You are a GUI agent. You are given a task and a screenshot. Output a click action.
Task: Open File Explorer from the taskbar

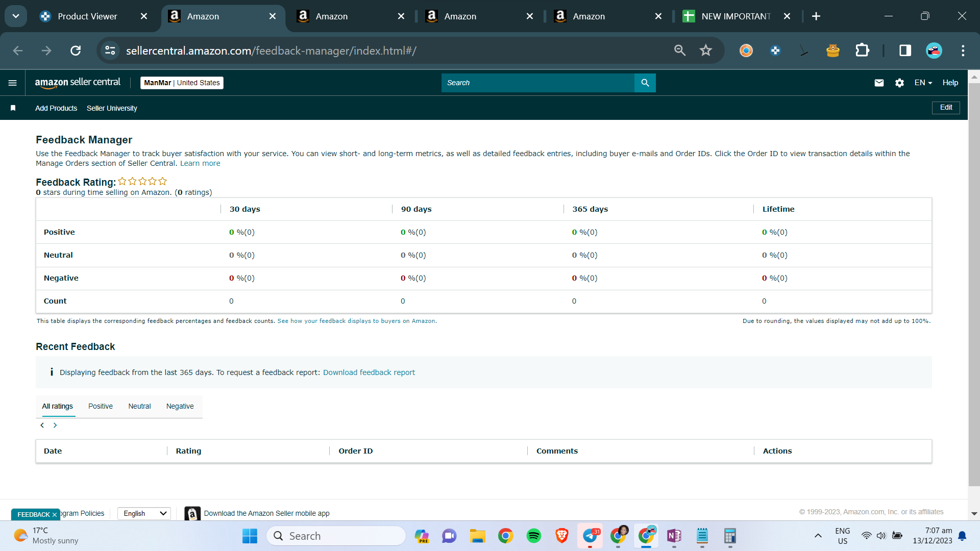478,536
